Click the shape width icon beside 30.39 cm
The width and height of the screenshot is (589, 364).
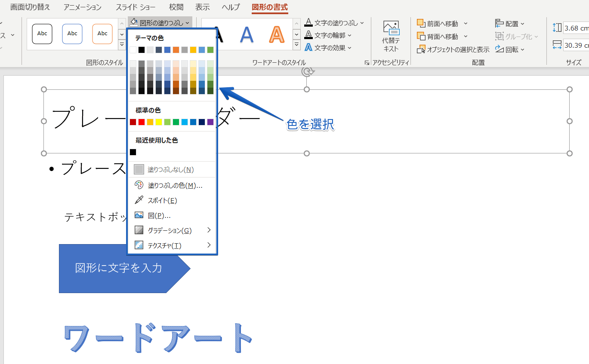coord(557,45)
